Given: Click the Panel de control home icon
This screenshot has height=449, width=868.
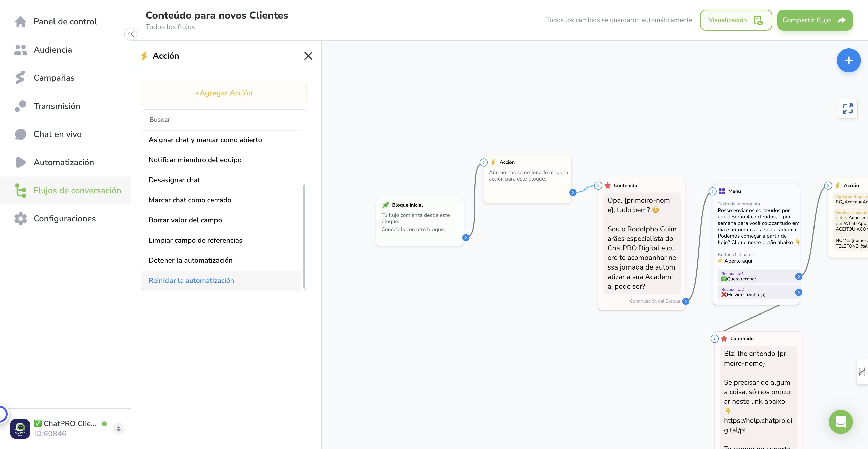Looking at the screenshot, I should coord(21,22).
